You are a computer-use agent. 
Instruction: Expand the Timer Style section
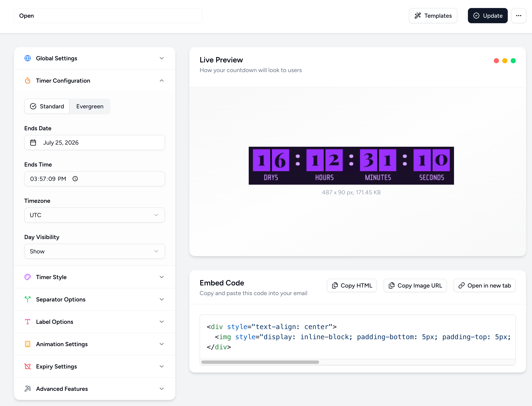pos(94,277)
